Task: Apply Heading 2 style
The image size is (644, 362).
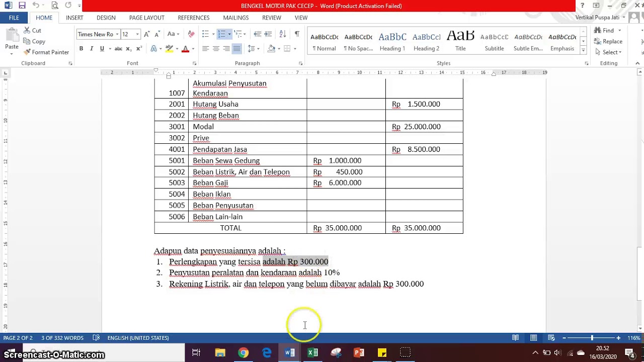Action: coord(427,41)
